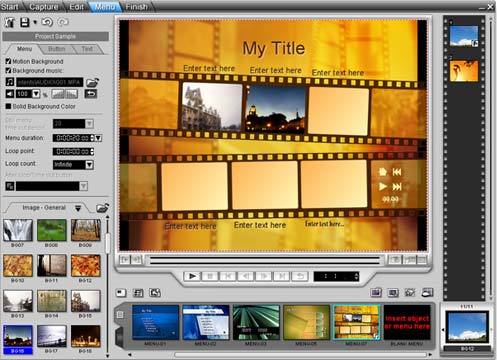Toggle the Background music checkbox
Image resolution: width=497 pixels, height=360 pixels.
8,71
